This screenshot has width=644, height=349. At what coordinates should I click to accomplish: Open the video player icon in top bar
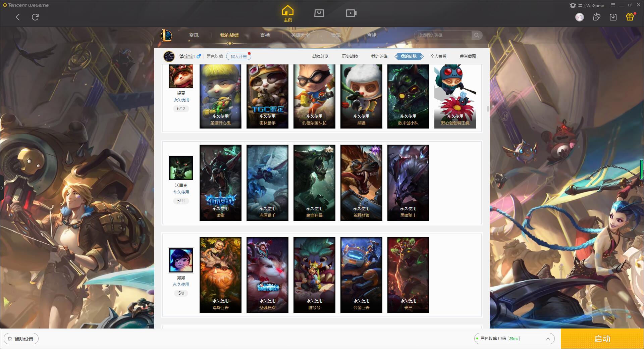pyautogui.click(x=351, y=13)
